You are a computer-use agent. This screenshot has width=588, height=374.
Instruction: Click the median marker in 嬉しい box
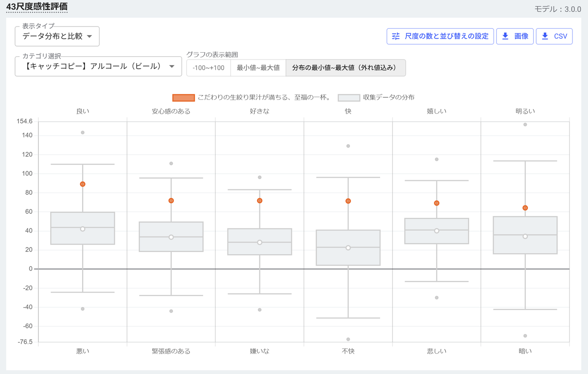click(x=437, y=231)
